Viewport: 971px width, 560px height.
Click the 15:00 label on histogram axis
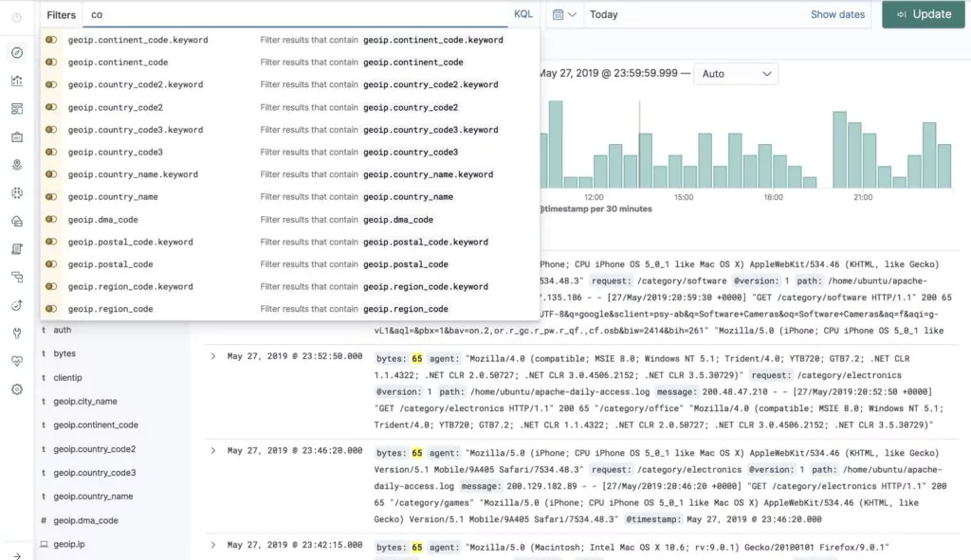pos(684,197)
